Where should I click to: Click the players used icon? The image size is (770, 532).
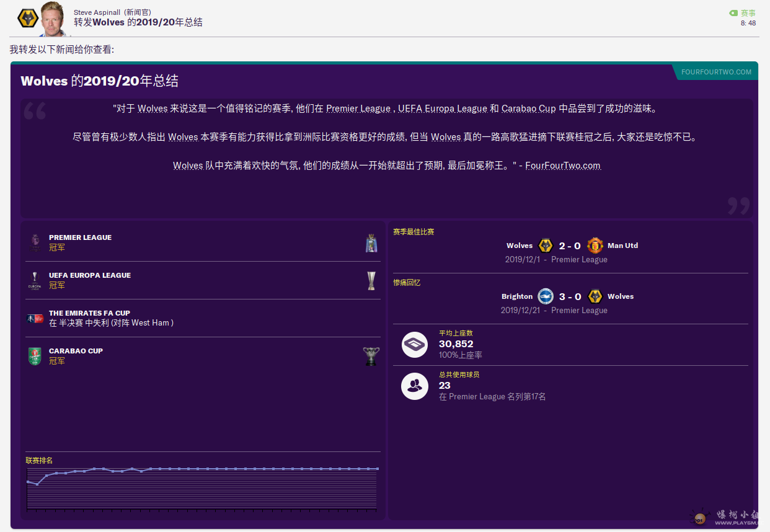coord(415,386)
